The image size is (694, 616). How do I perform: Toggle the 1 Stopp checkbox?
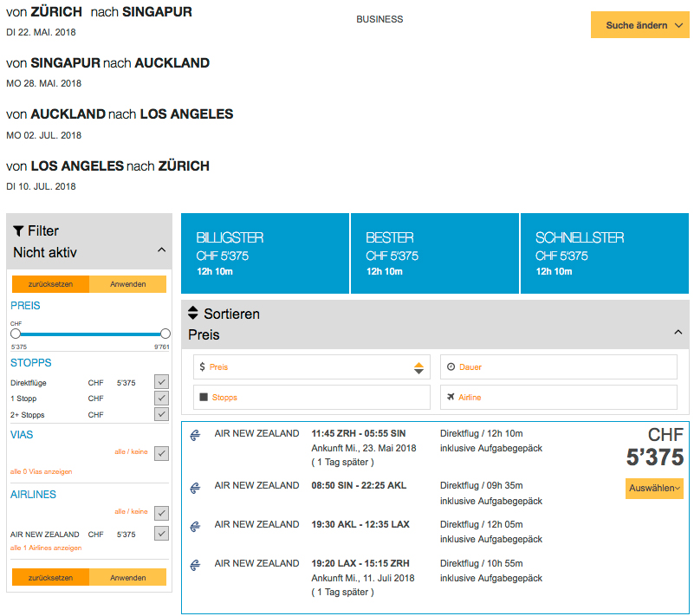(x=161, y=399)
